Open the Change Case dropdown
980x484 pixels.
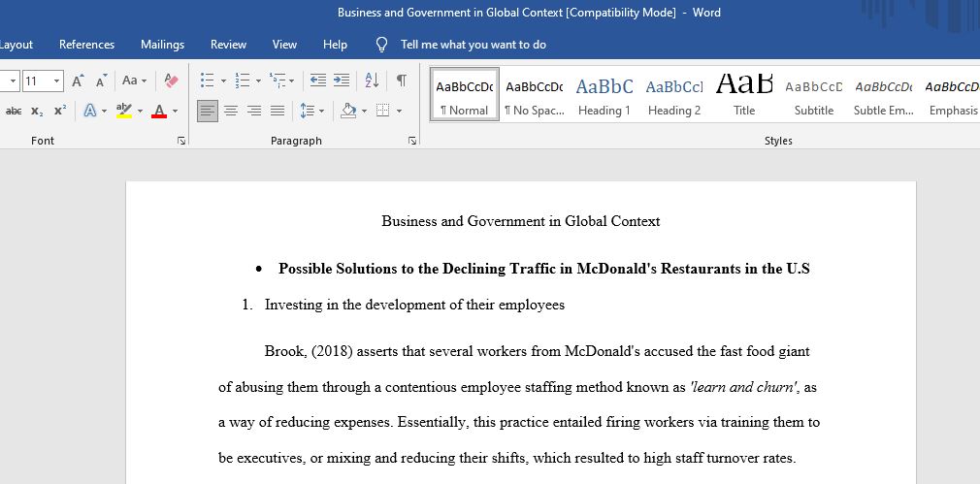134,81
